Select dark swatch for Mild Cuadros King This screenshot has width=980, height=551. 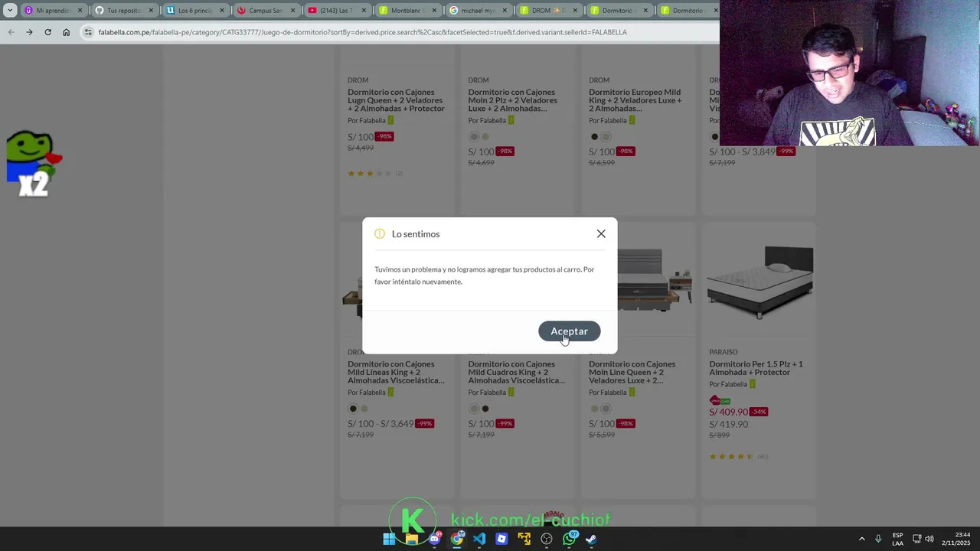coord(485,409)
